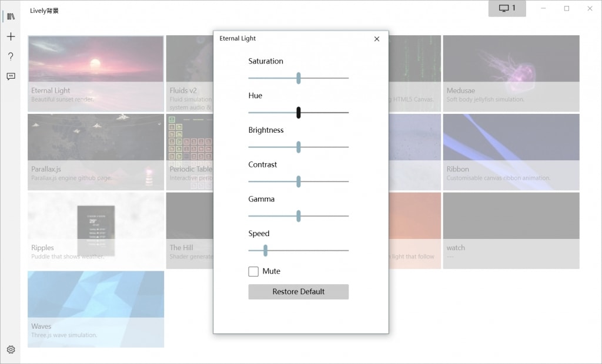Screen dimensions: 602x364
Task: Open the Library icon in sidebar
Action: tap(11, 16)
